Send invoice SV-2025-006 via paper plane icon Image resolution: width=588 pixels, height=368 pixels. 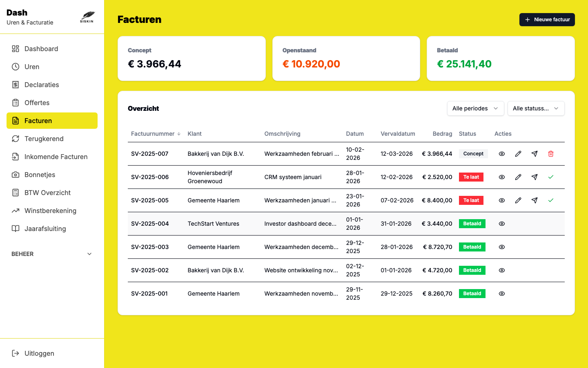pos(534,177)
